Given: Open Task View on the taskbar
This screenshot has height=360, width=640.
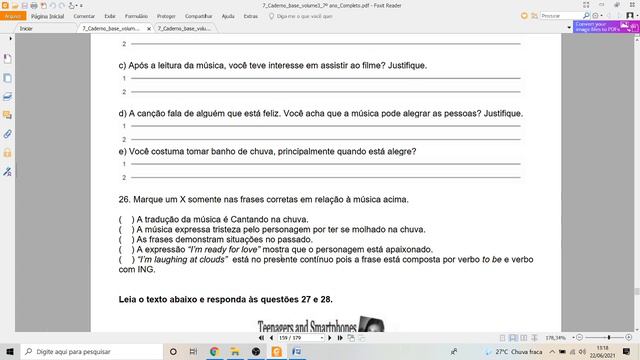Looking at the screenshot, I should pos(193,351).
